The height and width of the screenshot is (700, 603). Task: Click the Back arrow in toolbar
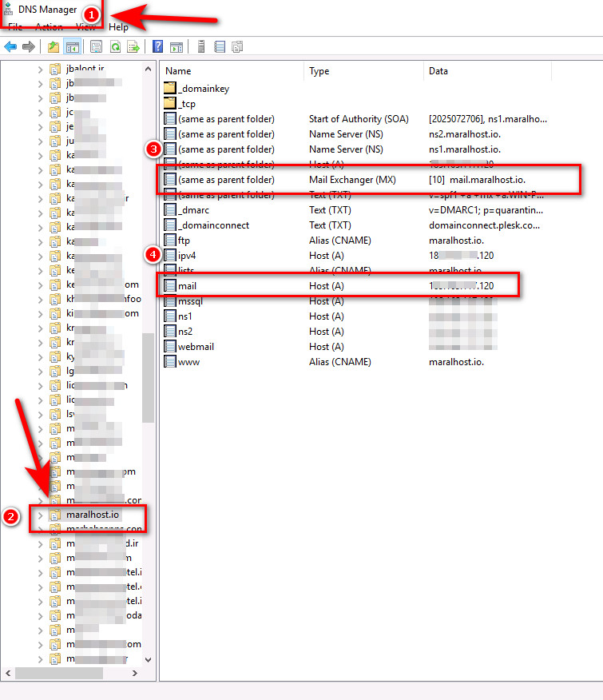[x=10, y=47]
